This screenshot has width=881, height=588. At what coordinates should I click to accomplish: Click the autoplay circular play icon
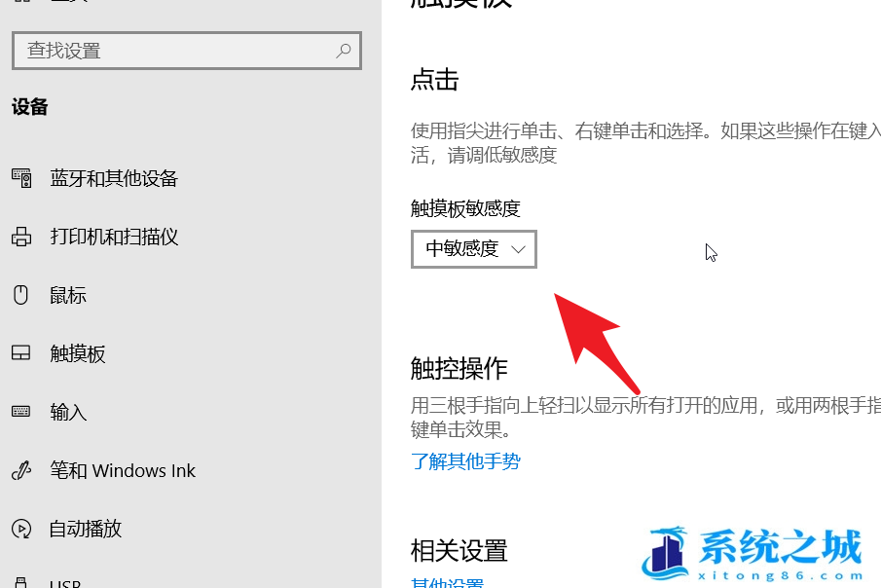tap(21, 529)
